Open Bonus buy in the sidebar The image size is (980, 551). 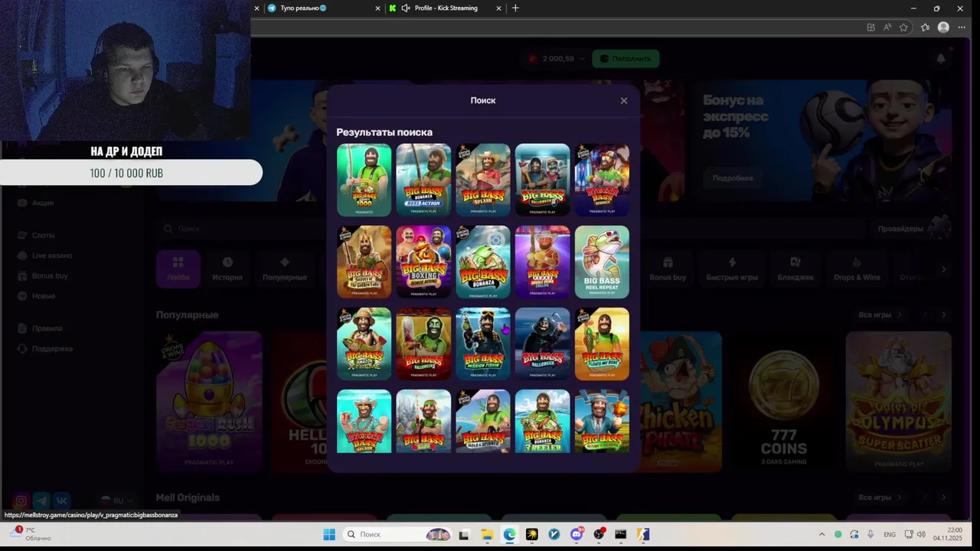click(49, 275)
